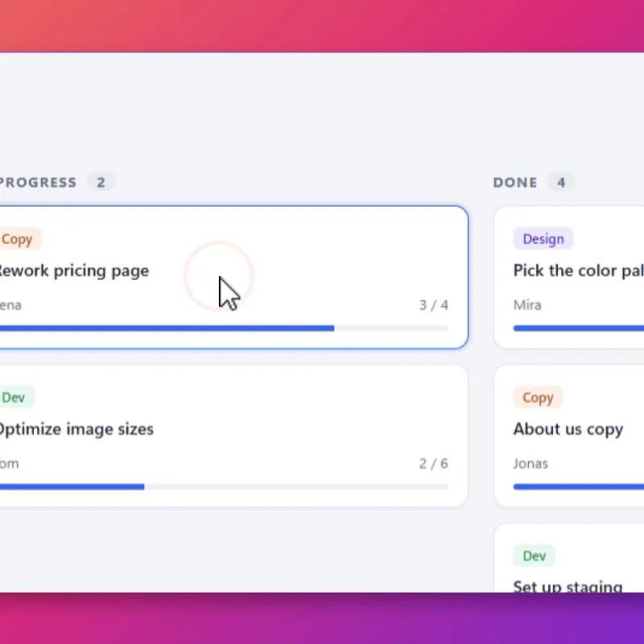
Task: Click the Design tag on color palette card
Action: [543, 238]
